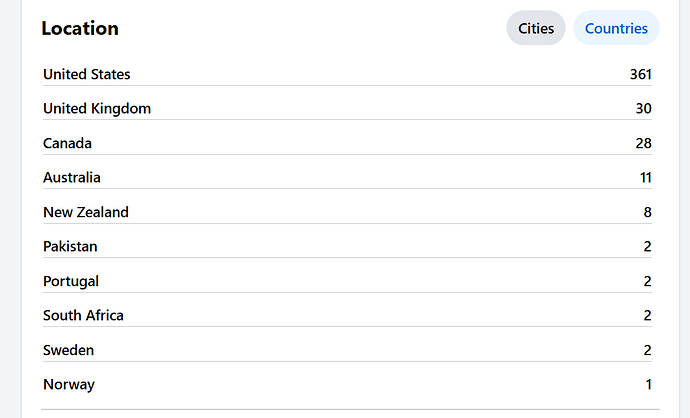Click the 8 count for New Zealand
The width and height of the screenshot is (690, 418).
tap(647, 212)
